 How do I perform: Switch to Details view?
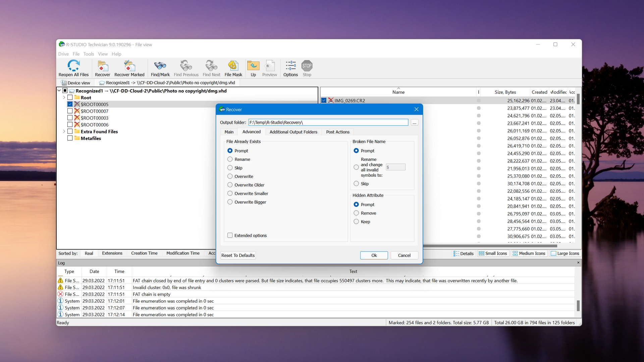pyautogui.click(x=463, y=253)
